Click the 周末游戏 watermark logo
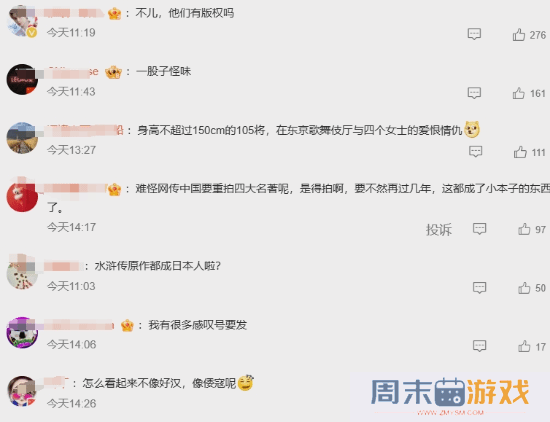The height and width of the screenshot is (422, 550). click(450, 394)
